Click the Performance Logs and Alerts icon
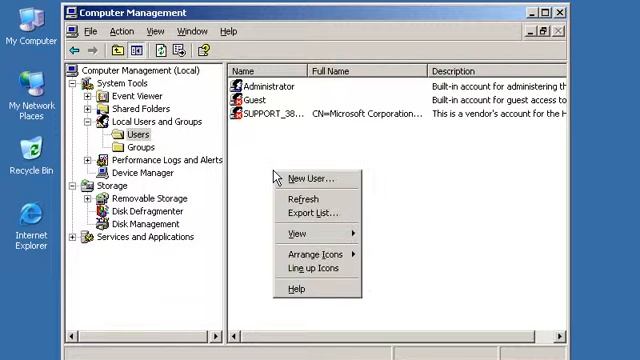The height and width of the screenshot is (360, 640). pos(102,160)
